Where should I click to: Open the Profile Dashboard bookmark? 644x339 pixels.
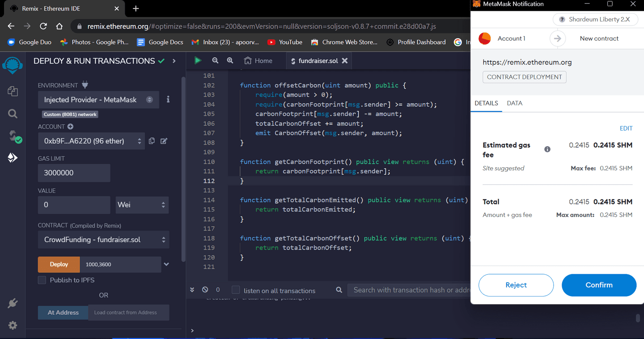click(416, 42)
